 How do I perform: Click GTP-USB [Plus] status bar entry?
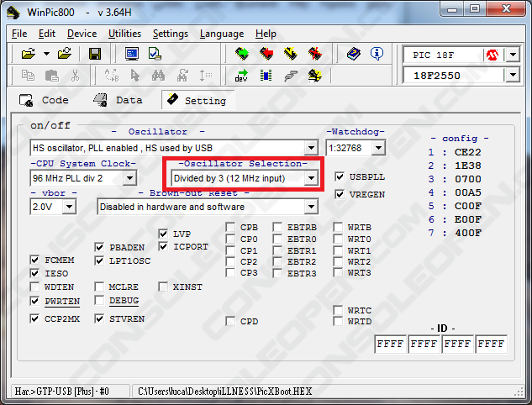tap(61, 392)
